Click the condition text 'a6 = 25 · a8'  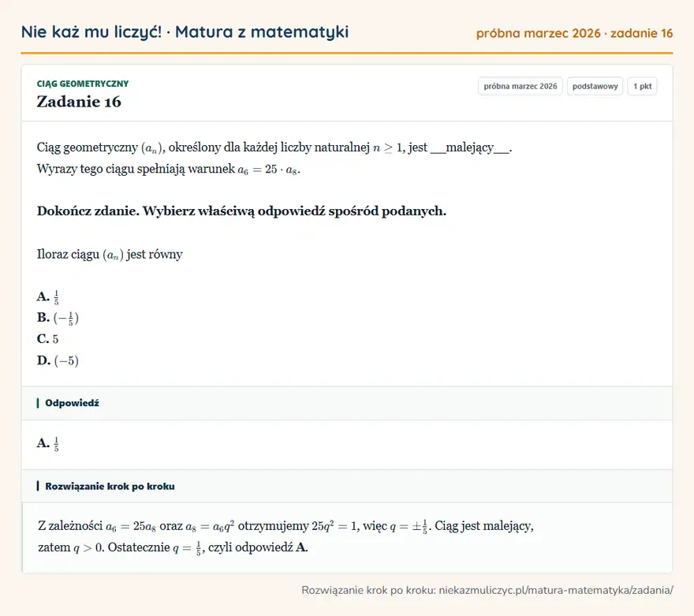268,170
